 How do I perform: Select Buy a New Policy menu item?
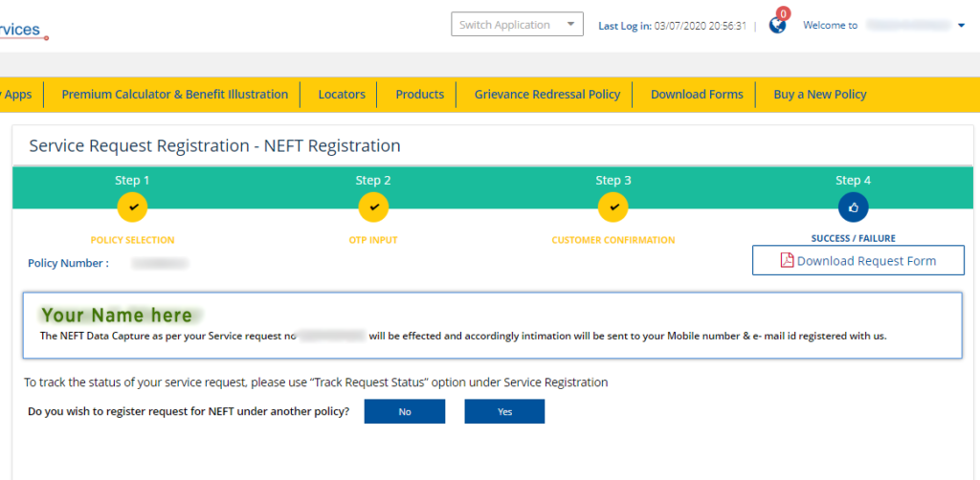coord(819,95)
